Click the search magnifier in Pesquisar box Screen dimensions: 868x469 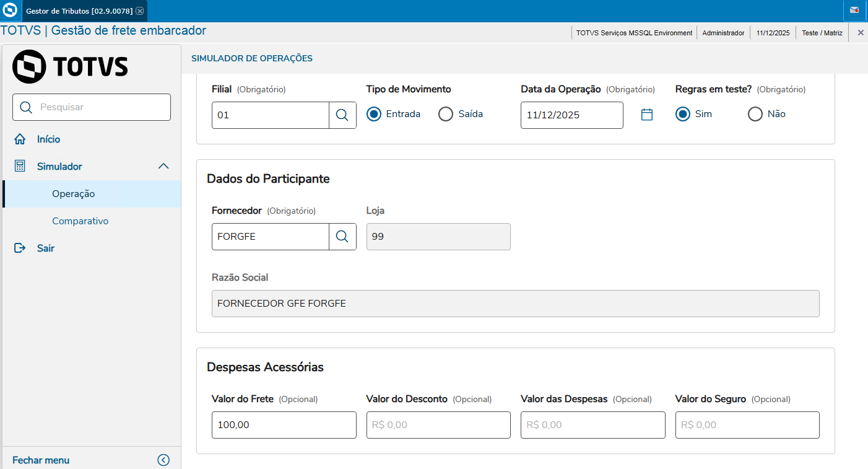point(26,107)
